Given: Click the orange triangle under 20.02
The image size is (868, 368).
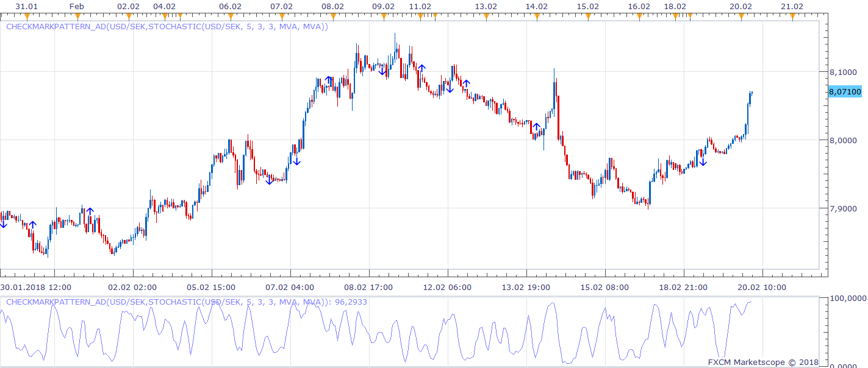Looking at the screenshot, I should [x=741, y=17].
